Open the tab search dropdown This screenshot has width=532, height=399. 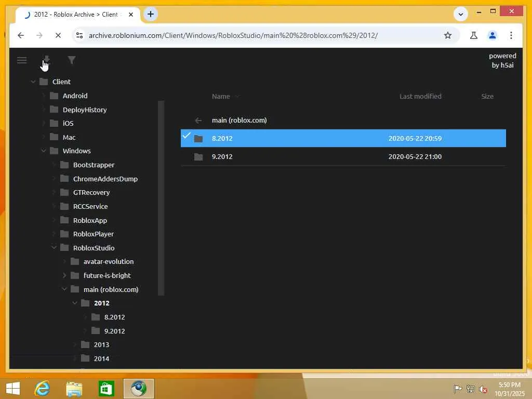pyautogui.click(x=461, y=14)
